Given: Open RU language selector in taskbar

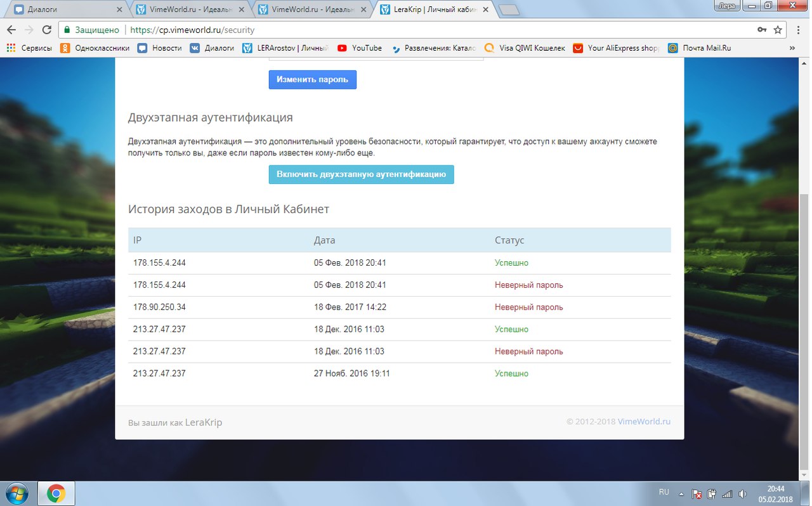Looking at the screenshot, I should 664,492.
